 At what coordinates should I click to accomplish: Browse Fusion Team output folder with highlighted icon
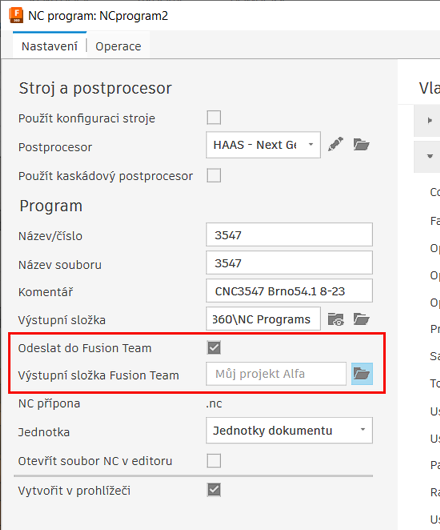(362, 374)
